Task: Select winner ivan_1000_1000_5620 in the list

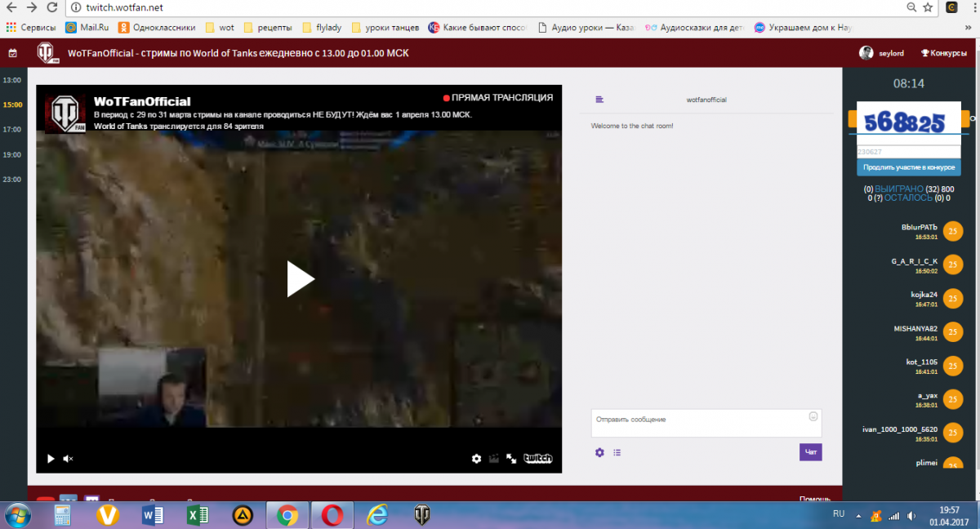Action: point(900,429)
